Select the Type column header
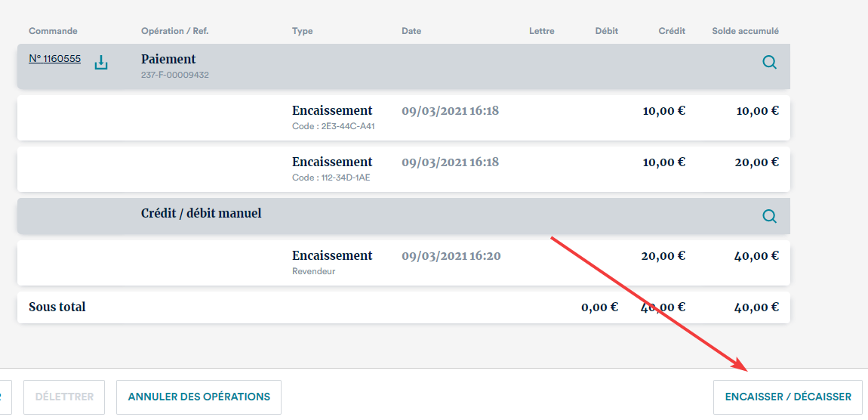The height and width of the screenshot is (420, 868). tap(302, 31)
